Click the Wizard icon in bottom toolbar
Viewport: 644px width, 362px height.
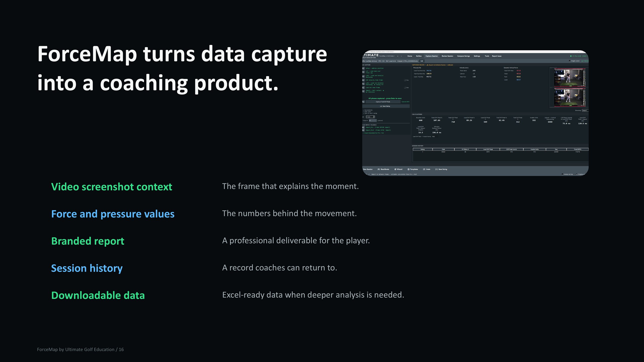coord(395,169)
